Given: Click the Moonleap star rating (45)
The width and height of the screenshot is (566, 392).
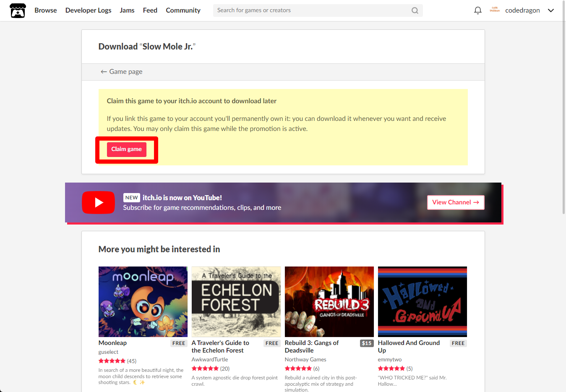Looking at the screenshot, I should tap(117, 361).
